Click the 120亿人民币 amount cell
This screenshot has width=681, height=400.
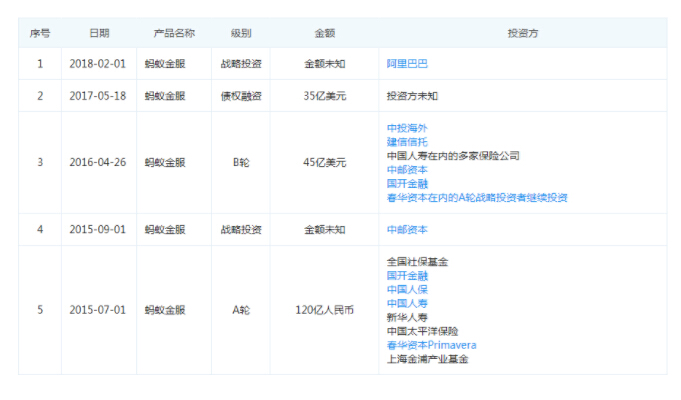tap(324, 310)
